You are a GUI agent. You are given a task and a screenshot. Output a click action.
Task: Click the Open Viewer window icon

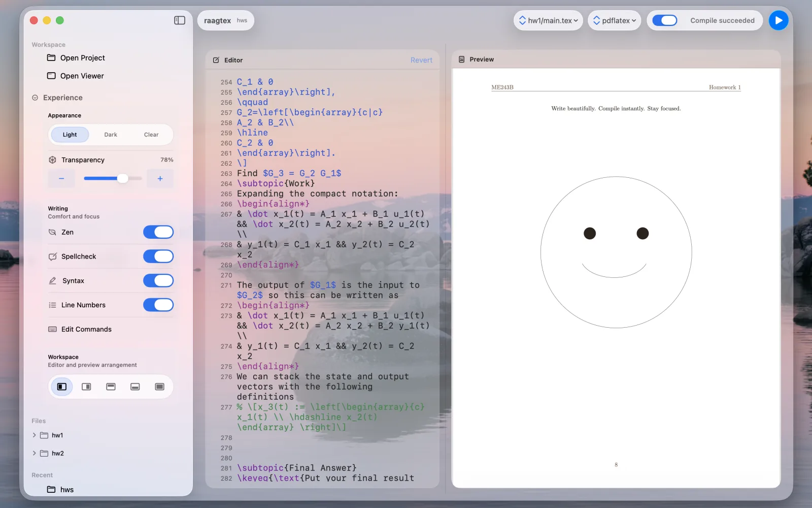click(x=51, y=76)
